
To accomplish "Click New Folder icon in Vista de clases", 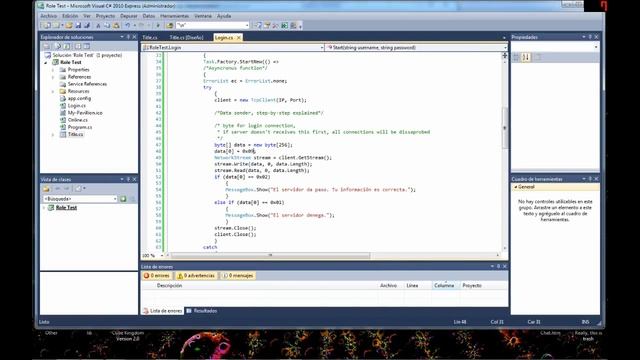I will (46, 189).
